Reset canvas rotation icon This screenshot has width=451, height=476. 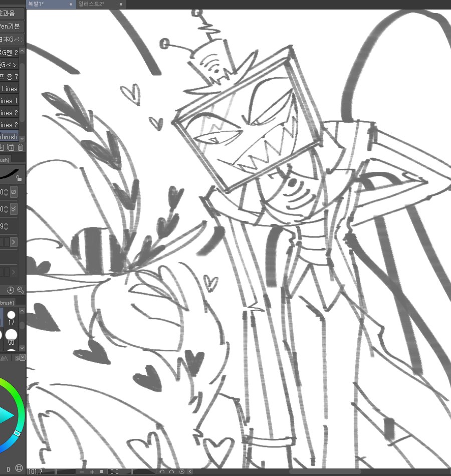point(181,471)
